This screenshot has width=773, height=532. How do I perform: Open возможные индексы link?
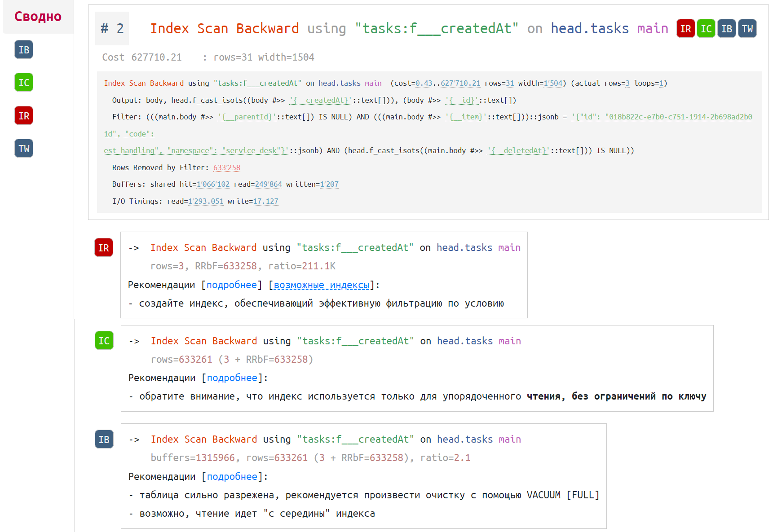pyautogui.click(x=322, y=285)
